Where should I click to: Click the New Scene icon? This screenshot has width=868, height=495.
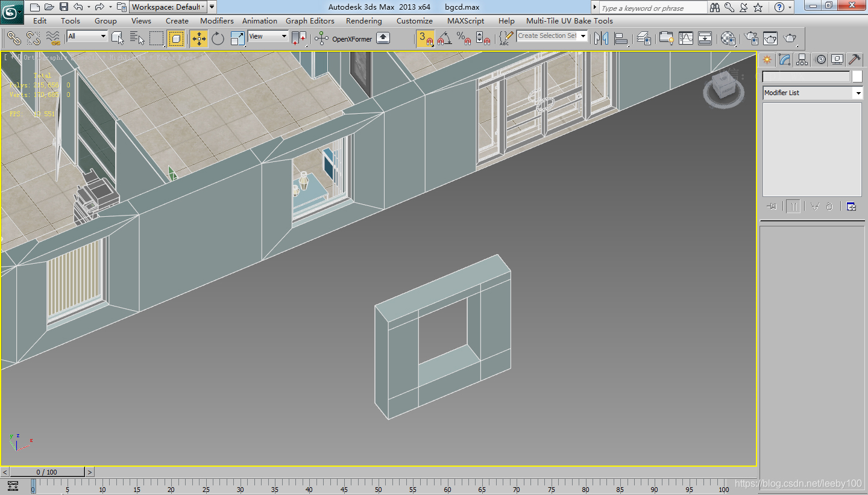[35, 7]
